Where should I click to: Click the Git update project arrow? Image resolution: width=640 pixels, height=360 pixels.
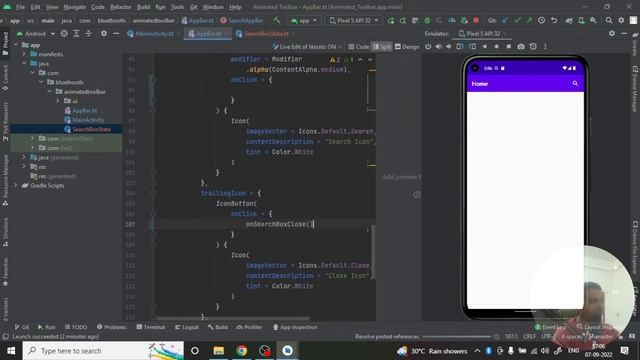pyautogui.click(x=505, y=20)
